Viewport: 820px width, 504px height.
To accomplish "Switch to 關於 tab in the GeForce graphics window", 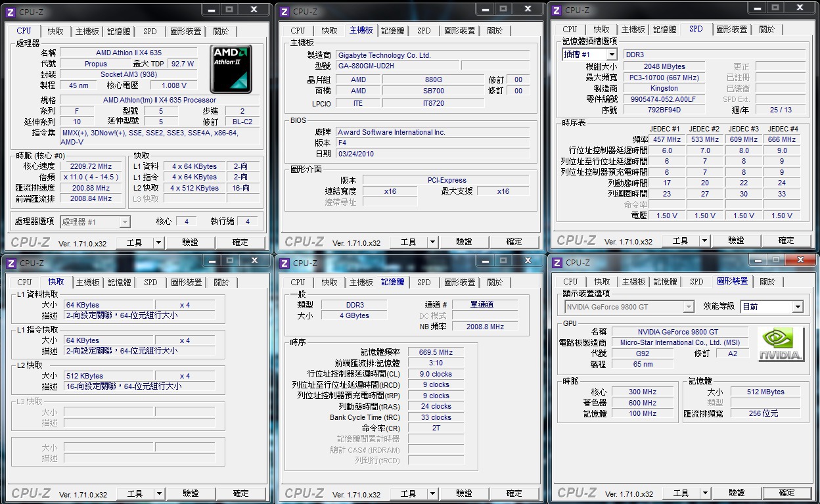I will pyautogui.click(x=767, y=282).
